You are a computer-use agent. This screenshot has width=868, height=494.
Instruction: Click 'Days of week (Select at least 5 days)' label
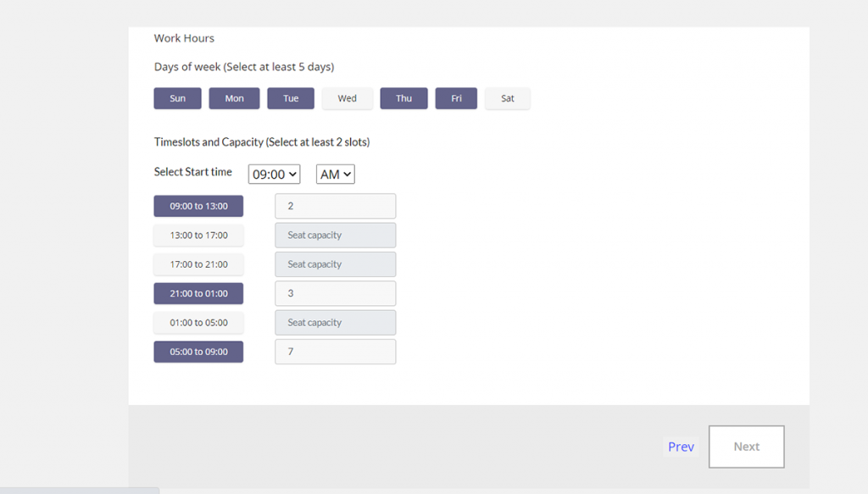pyautogui.click(x=244, y=67)
